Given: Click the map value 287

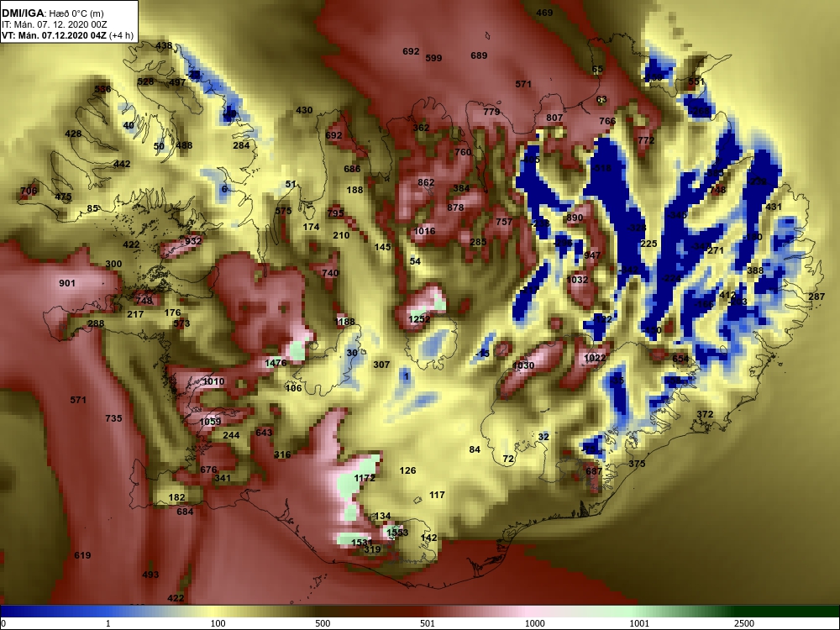Looking at the screenshot, I should pos(816,297).
